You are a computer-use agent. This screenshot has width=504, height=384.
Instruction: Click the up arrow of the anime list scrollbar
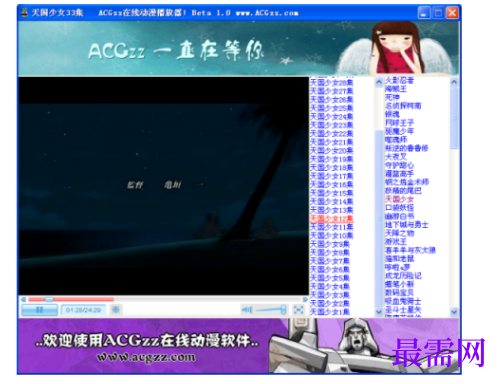454,82
